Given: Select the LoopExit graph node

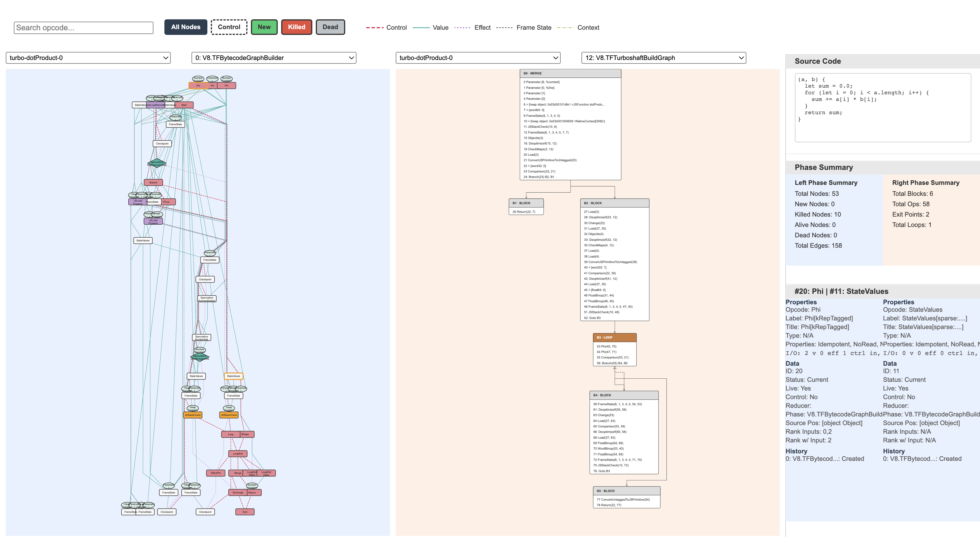Looking at the screenshot, I should (x=238, y=453).
